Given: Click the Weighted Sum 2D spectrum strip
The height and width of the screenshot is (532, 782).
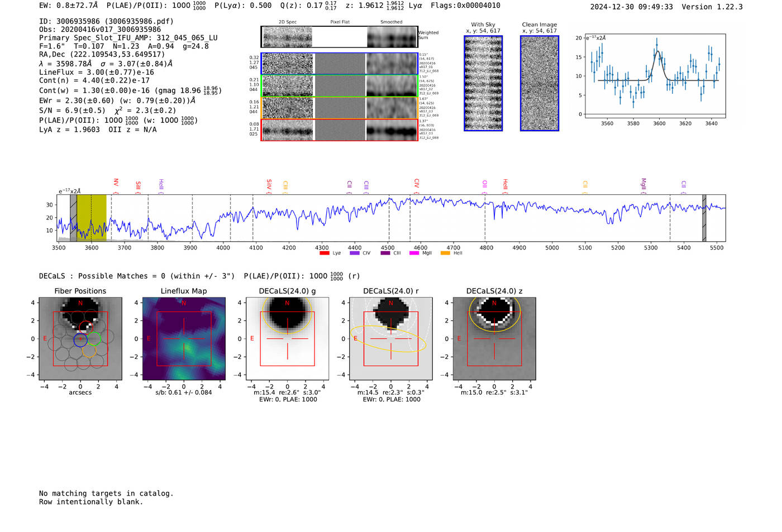Looking at the screenshot, I should tap(340, 37).
